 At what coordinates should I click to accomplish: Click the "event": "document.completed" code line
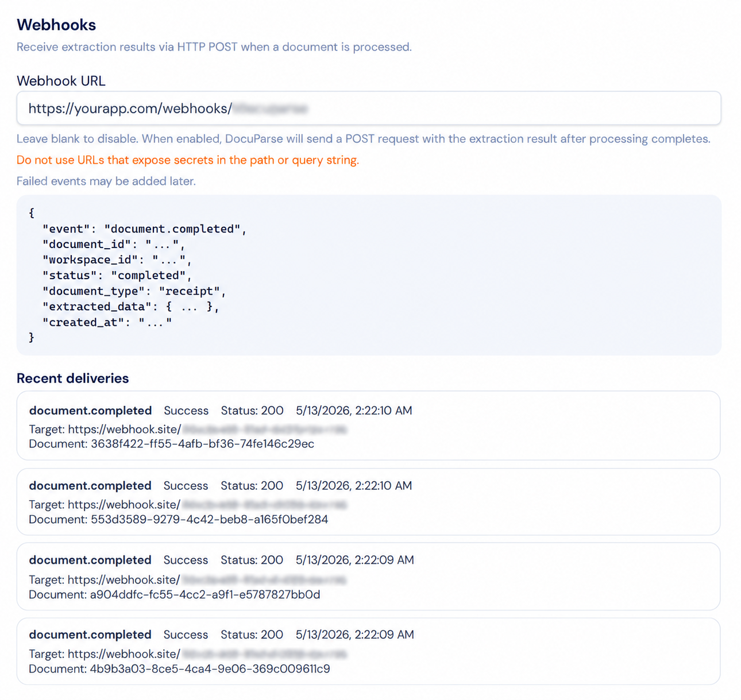pyautogui.click(x=144, y=229)
